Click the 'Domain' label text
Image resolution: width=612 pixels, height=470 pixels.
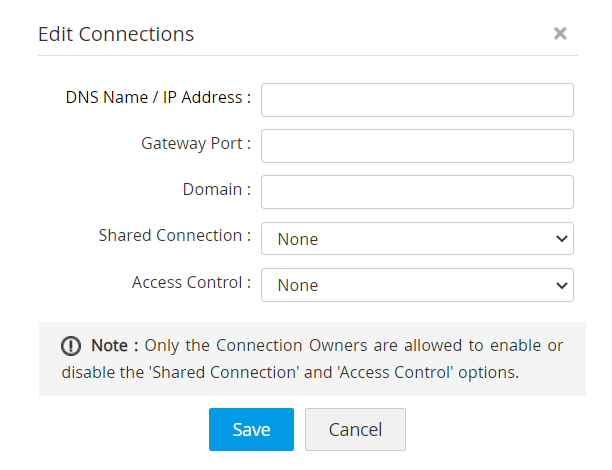216,189
